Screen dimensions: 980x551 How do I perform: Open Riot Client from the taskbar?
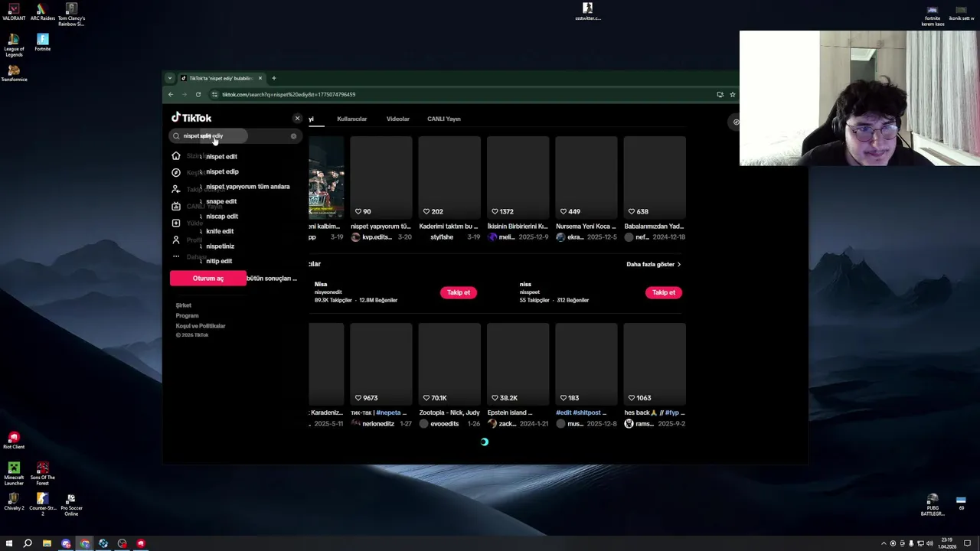pyautogui.click(x=141, y=543)
